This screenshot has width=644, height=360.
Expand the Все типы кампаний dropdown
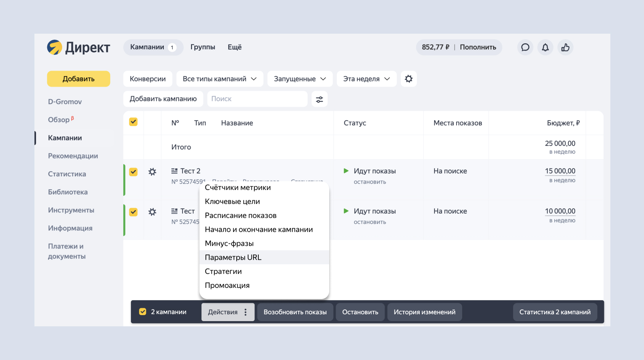pyautogui.click(x=219, y=79)
